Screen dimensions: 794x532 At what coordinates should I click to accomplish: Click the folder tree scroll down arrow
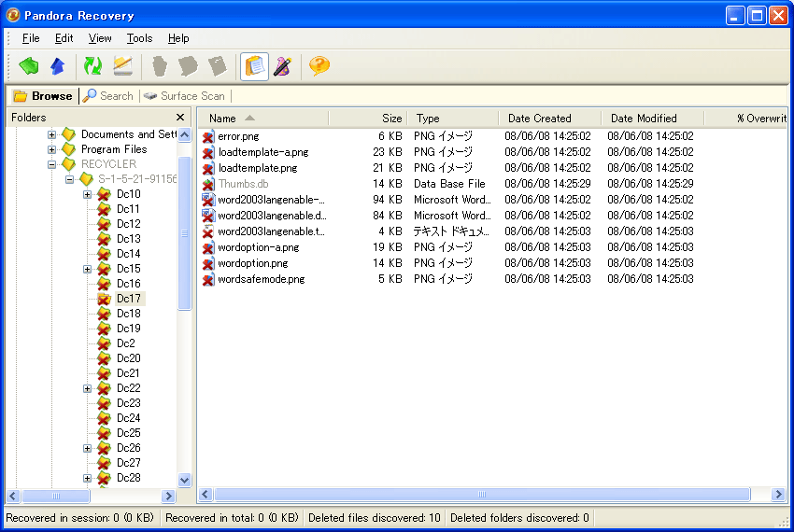click(184, 480)
